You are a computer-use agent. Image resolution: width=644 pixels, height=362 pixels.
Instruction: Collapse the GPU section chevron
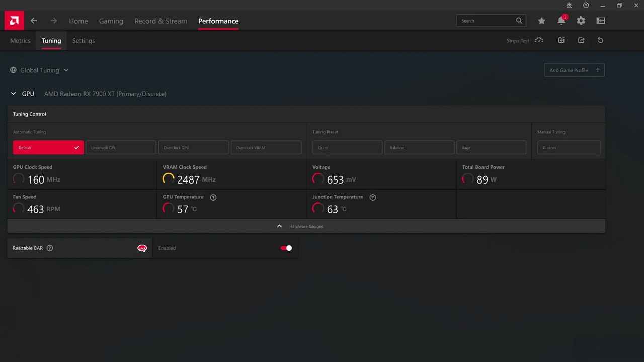coord(14,94)
